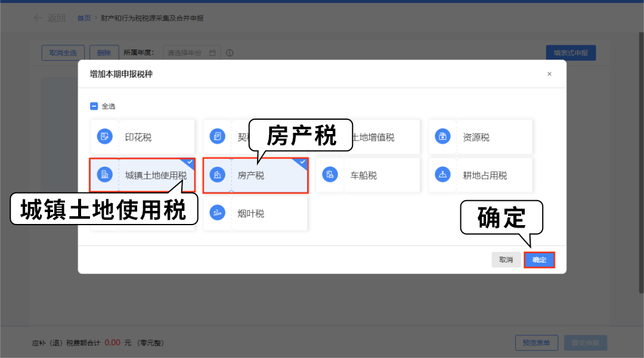Open the 所属年度 year picker dropdown
Viewport: 644px width, 358px height.
pyautogui.click(x=191, y=53)
